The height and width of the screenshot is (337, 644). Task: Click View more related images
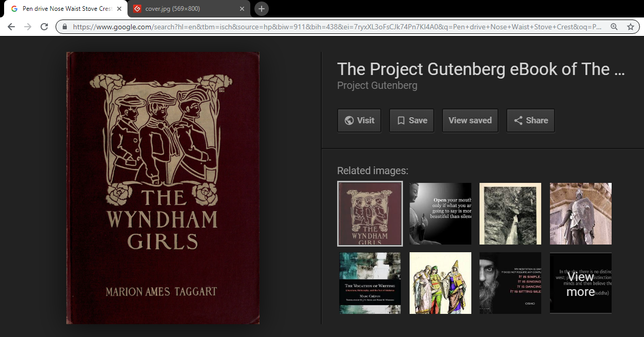[x=581, y=283]
